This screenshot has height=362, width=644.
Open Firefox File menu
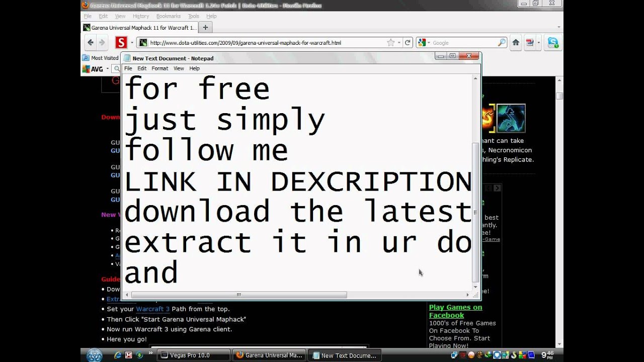click(88, 16)
